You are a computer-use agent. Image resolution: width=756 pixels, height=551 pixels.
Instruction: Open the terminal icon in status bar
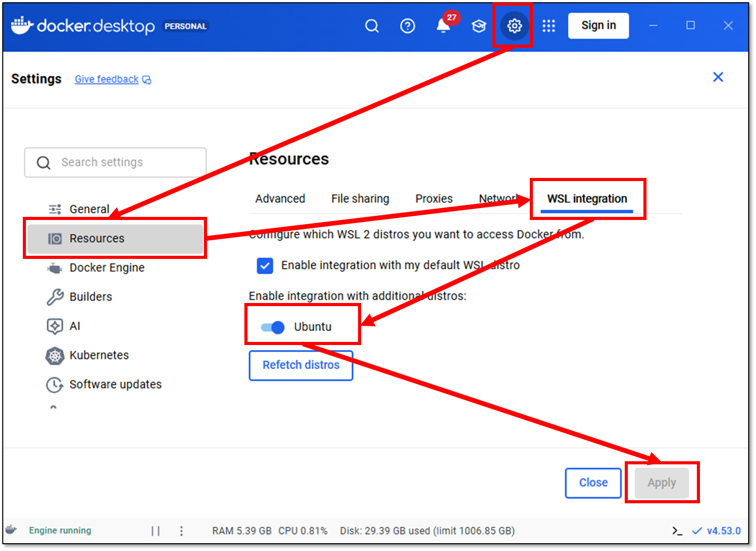click(677, 531)
